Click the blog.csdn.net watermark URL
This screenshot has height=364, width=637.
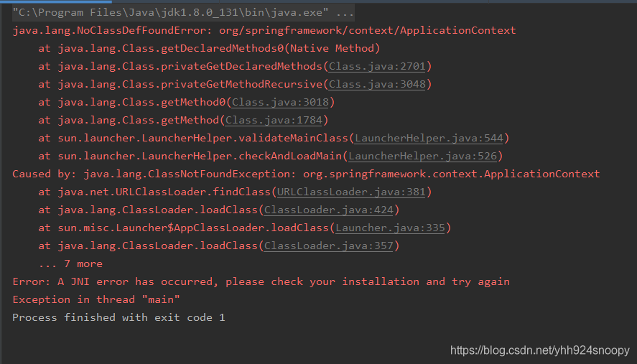[540, 350]
